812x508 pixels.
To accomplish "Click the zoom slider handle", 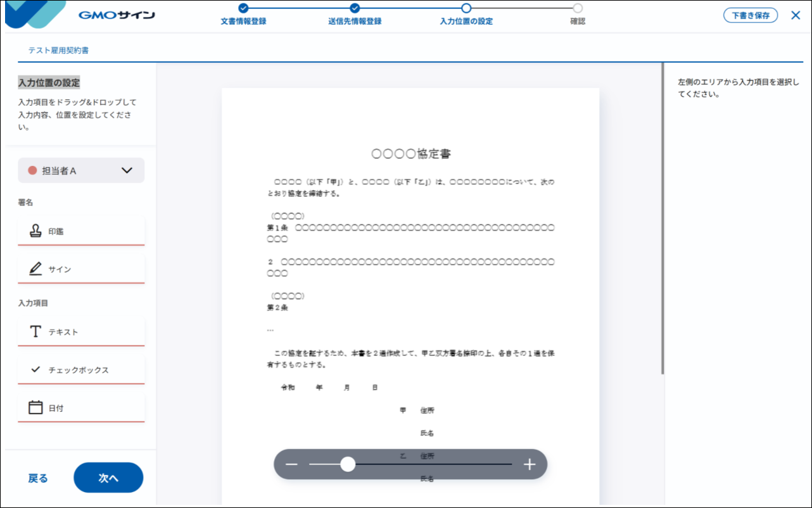I will (x=348, y=464).
